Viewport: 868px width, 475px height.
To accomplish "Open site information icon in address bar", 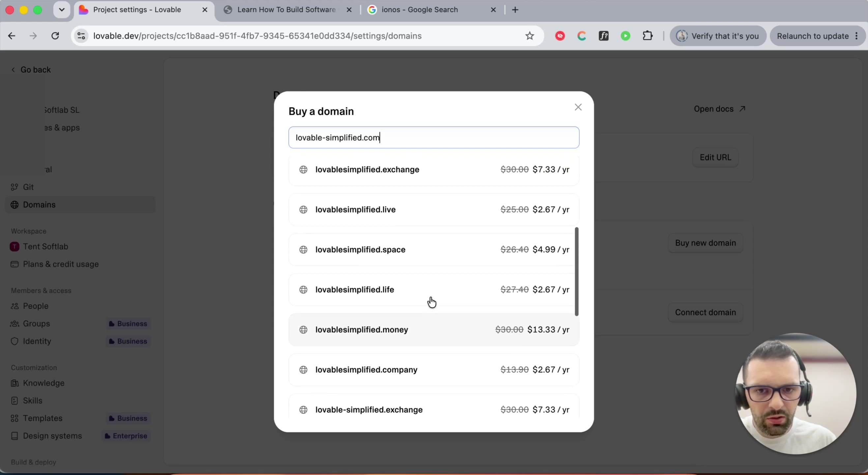I will [x=81, y=36].
